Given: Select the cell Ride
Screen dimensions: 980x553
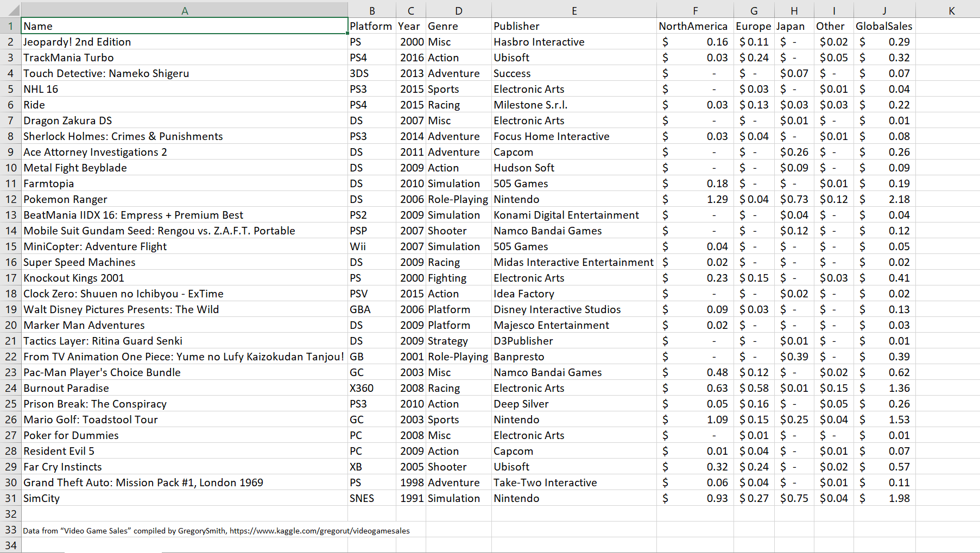Looking at the screenshot, I should click(x=185, y=105).
